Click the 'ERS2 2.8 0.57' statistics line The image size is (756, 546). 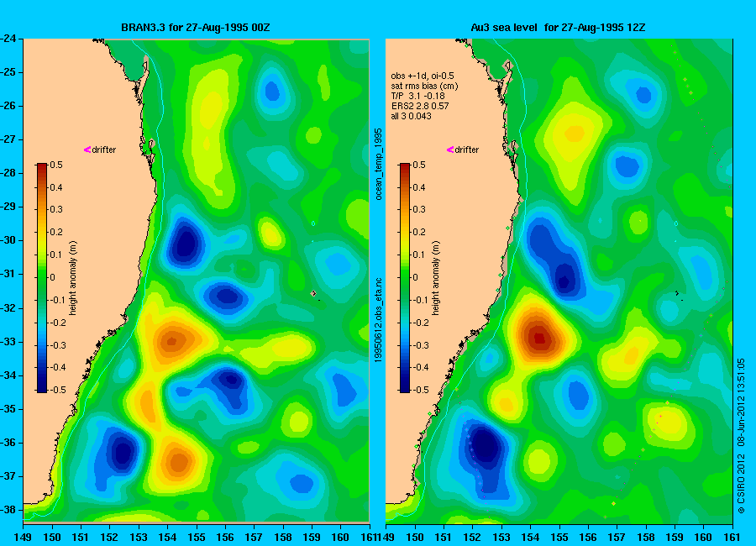[420, 106]
